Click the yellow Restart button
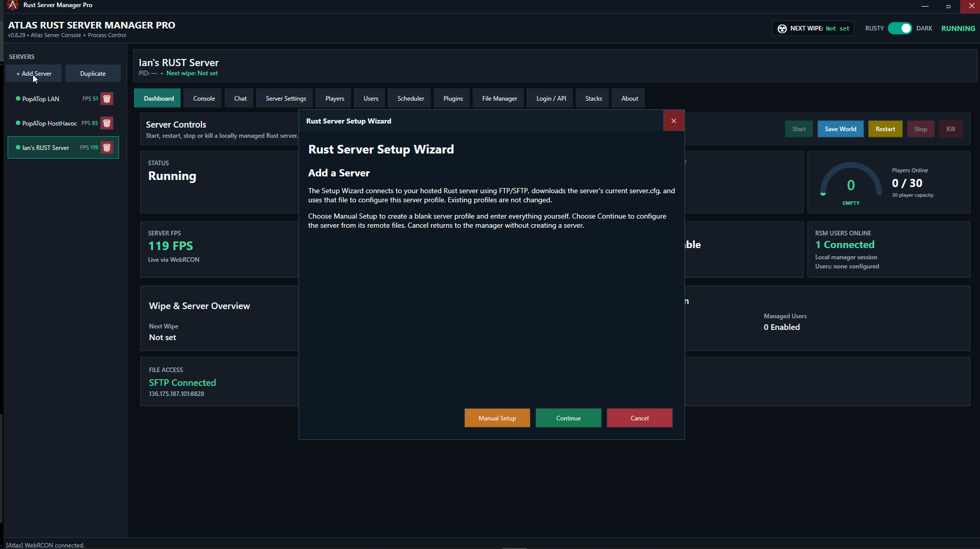This screenshot has width=980, height=549. click(x=885, y=129)
